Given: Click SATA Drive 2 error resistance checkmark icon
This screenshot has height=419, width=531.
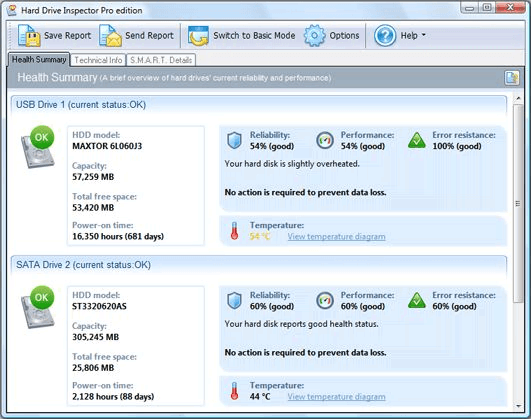Looking at the screenshot, I should click(x=417, y=300).
